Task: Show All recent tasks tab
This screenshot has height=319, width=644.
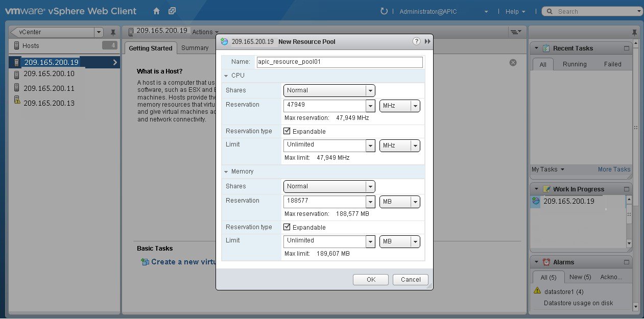Action: [x=543, y=64]
